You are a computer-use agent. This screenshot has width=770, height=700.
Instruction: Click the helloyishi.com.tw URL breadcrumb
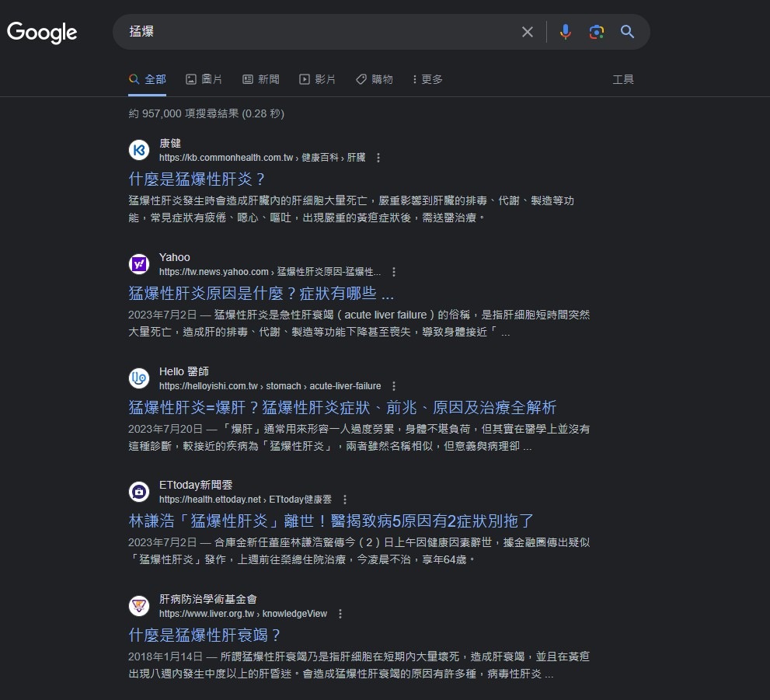point(270,386)
